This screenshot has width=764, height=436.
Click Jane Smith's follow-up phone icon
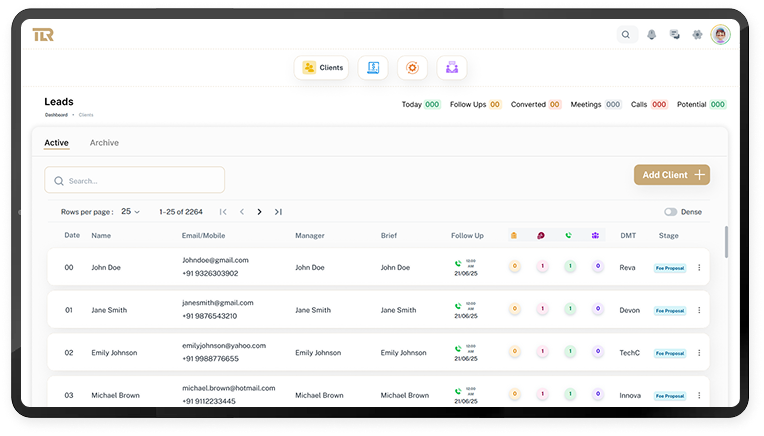[458, 306]
